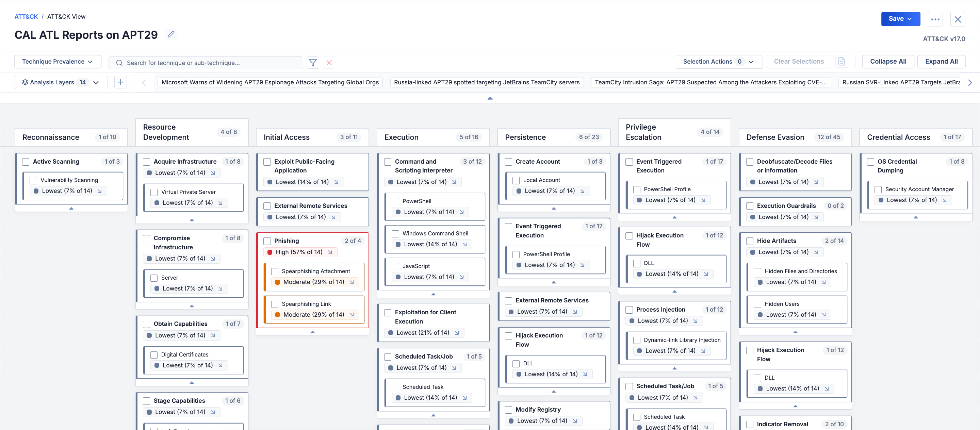Image resolution: width=980 pixels, height=430 pixels.
Task: Tick the Spearphishing Link checkbox
Action: [275, 304]
